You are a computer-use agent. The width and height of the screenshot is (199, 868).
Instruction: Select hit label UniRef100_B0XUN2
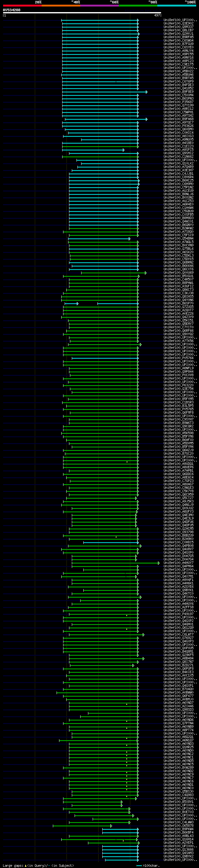click(179, 197)
